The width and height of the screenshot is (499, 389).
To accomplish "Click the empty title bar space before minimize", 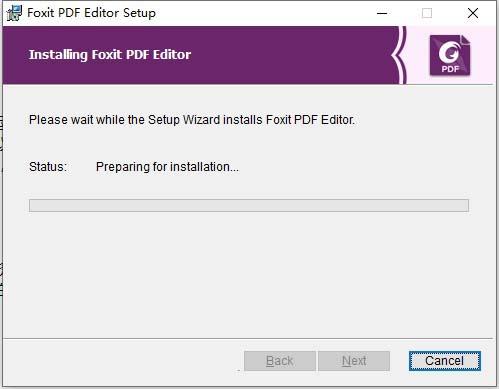I will pos(263,13).
